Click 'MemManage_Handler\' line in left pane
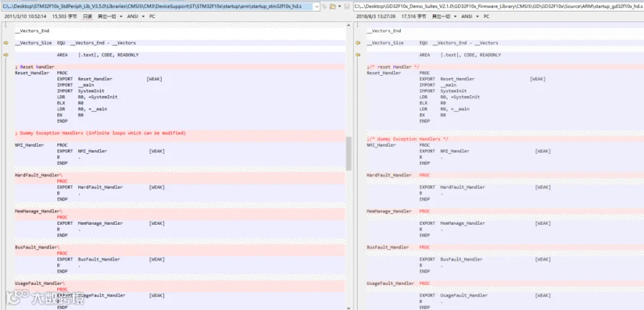Image resolution: width=644 pixels, height=310 pixels. coord(39,211)
